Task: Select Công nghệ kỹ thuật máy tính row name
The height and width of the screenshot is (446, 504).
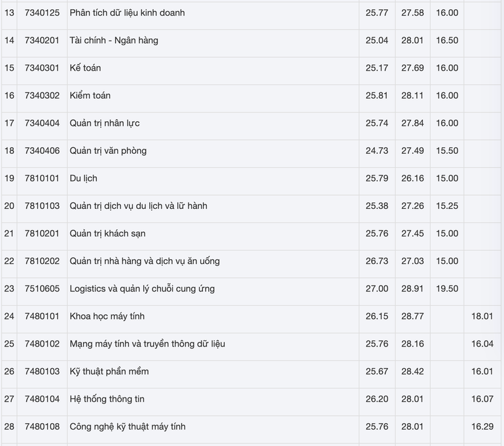Action: pos(128,426)
